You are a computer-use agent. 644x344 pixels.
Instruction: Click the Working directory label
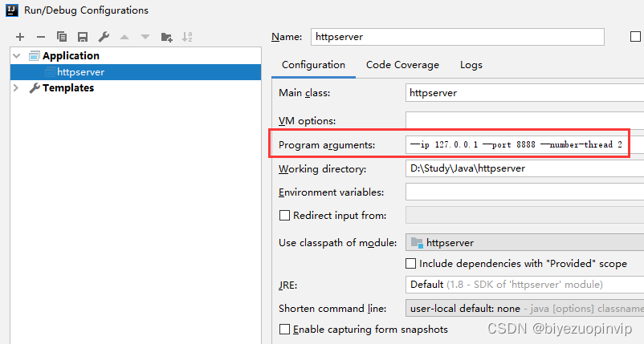[x=323, y=169]
